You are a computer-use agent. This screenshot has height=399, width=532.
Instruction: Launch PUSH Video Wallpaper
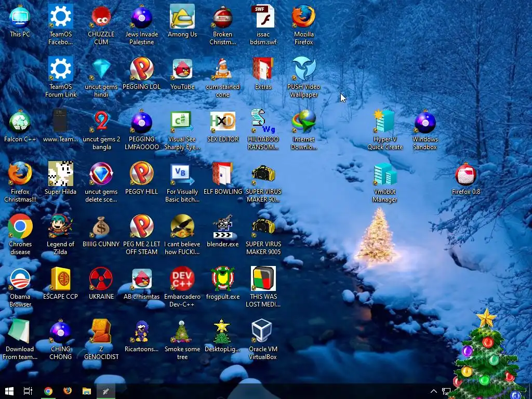(303, 69)
